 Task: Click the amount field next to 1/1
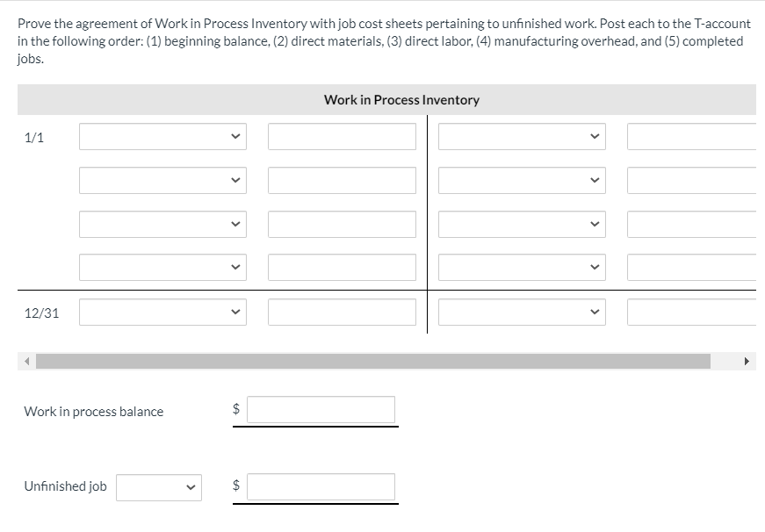coord(342,136)
